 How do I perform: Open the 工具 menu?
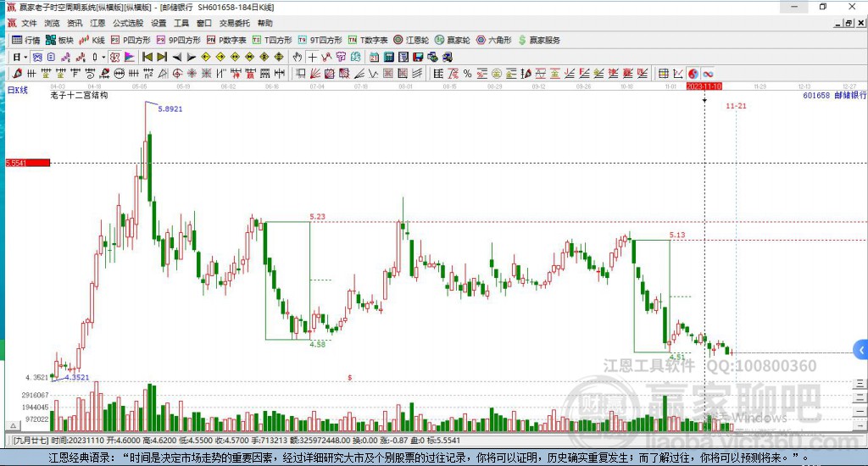coord(181,23)
